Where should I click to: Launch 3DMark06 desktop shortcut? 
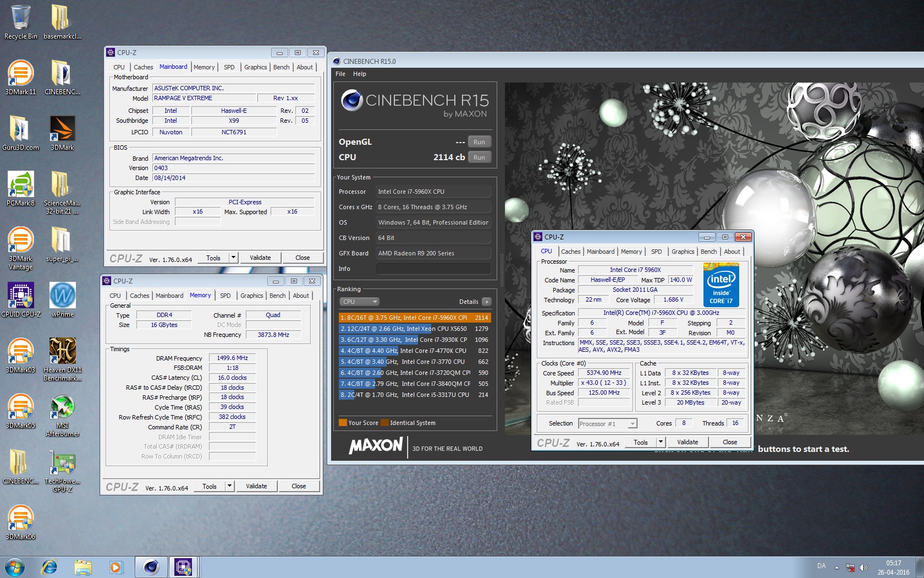21,522
